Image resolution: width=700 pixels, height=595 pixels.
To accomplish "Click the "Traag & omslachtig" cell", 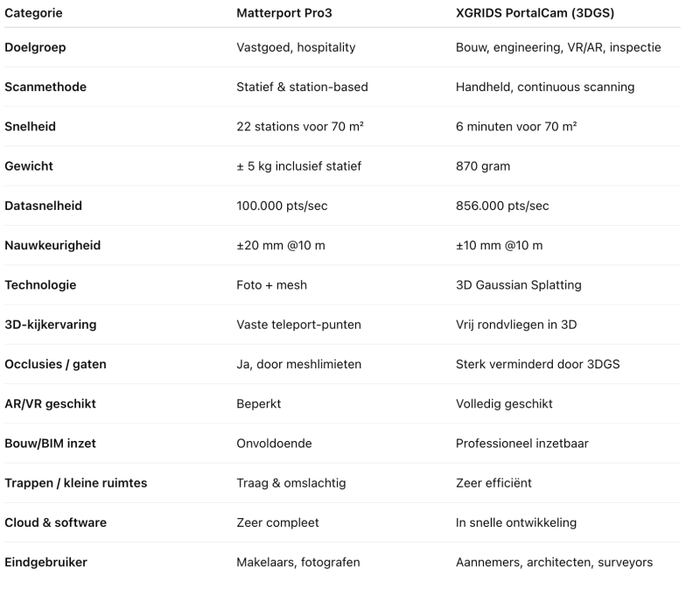I will click(x=290, y=483).
